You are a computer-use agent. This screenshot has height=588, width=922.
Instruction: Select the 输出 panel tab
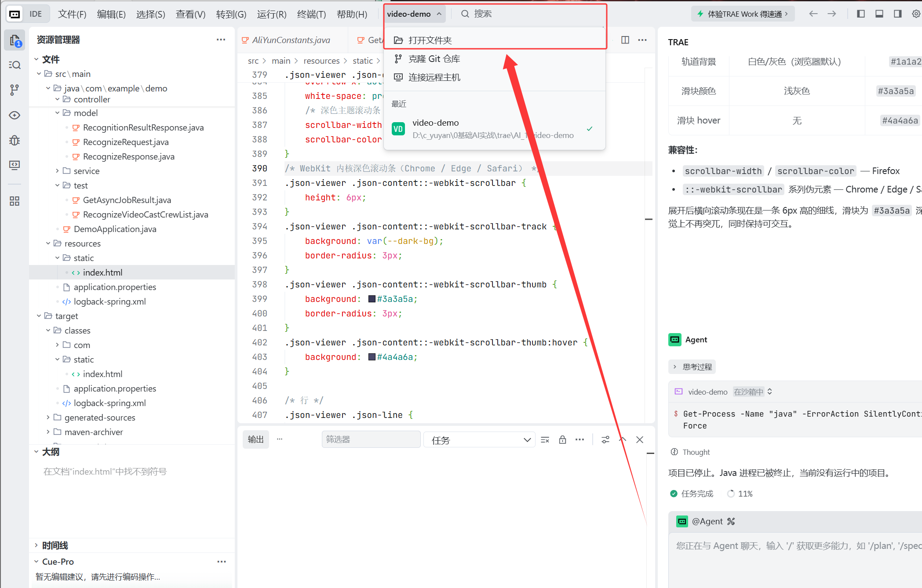(x=256, y=439)
